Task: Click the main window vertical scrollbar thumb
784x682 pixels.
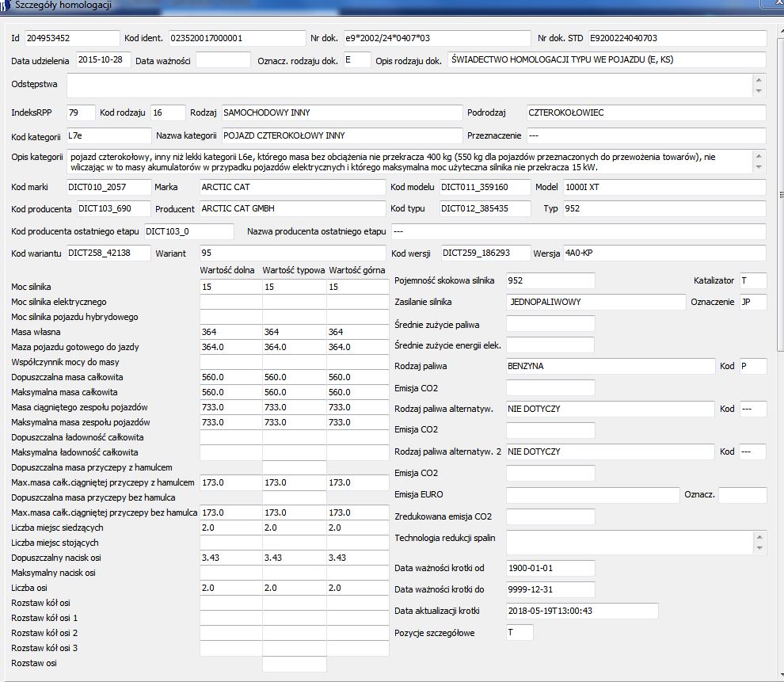Action: pyautogui.click(x=781, y=194)
